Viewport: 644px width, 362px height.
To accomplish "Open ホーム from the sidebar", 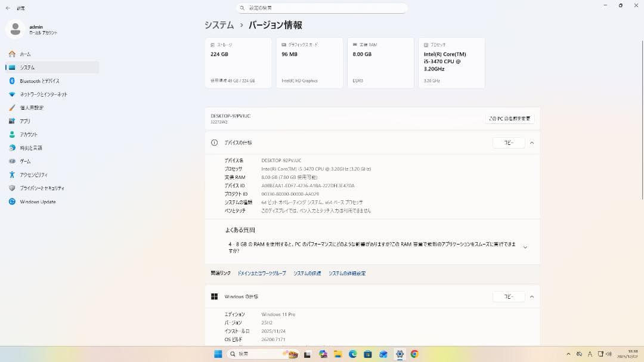I will point(25,54).
